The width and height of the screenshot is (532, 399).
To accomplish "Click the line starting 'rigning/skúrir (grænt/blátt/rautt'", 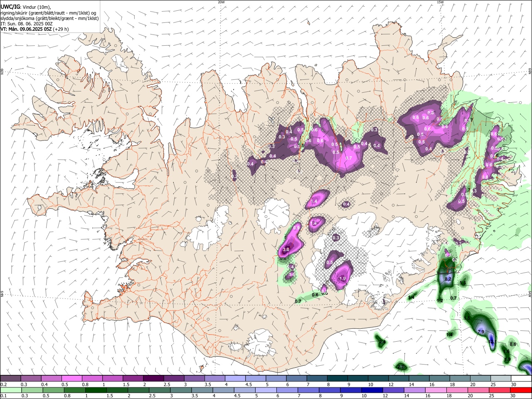I will [x=48, y=13].
